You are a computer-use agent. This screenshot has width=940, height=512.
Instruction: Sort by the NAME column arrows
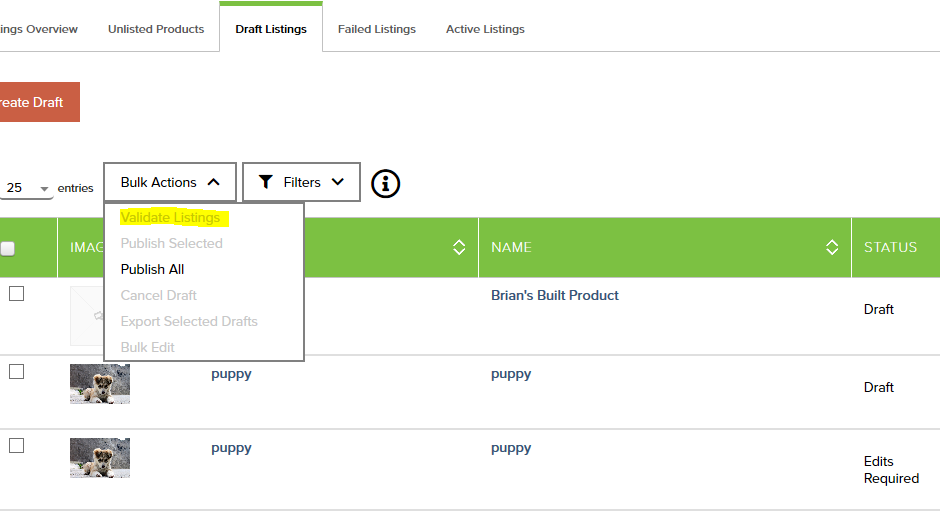(x=831, y=247)
